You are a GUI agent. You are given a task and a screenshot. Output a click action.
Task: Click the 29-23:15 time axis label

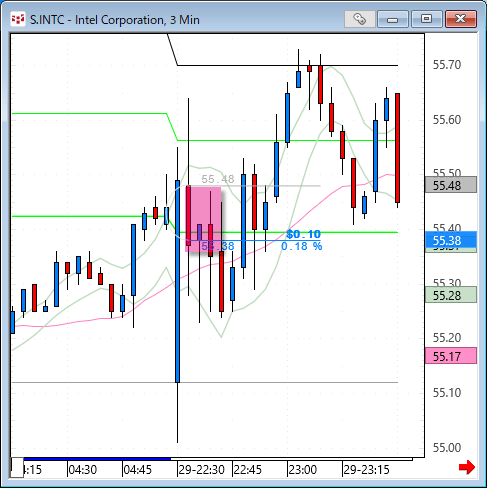[x=366, y=470]
